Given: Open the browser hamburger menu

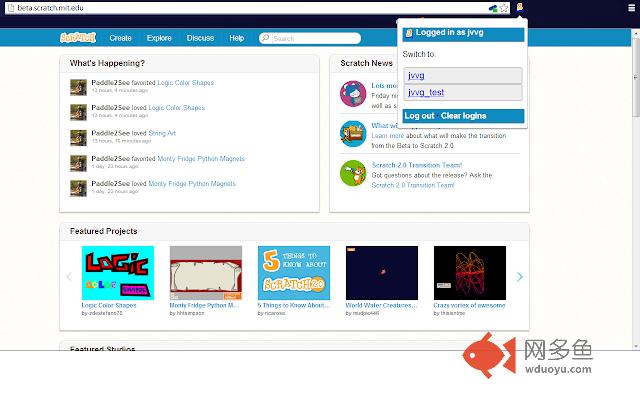Looking at the screenshot, I should click(631, 8).
